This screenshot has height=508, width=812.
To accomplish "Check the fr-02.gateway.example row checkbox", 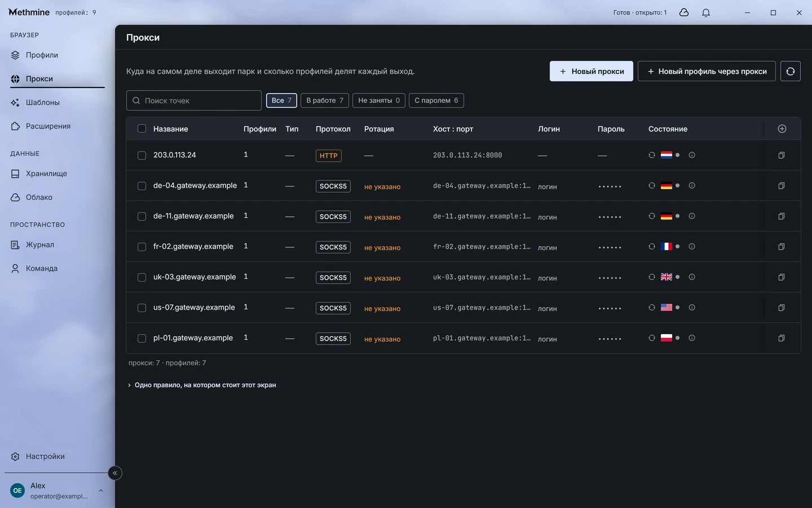I will click(x=142, y=247).
